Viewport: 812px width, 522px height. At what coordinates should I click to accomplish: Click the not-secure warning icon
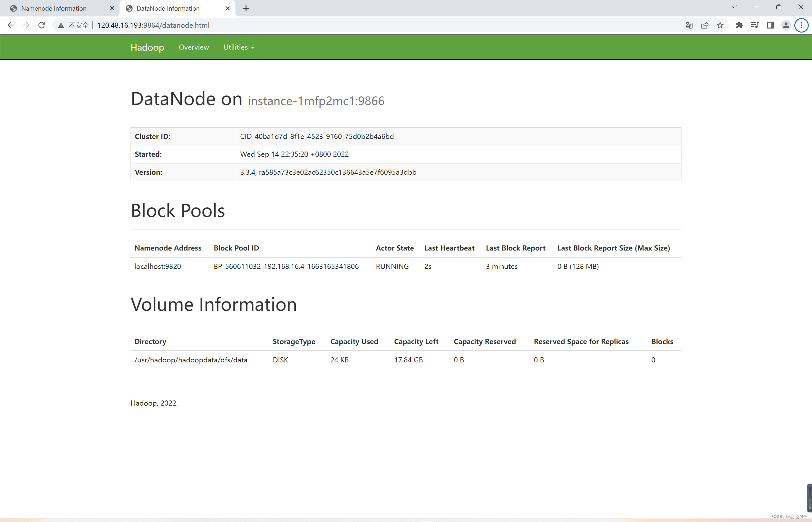pos(61,25)
